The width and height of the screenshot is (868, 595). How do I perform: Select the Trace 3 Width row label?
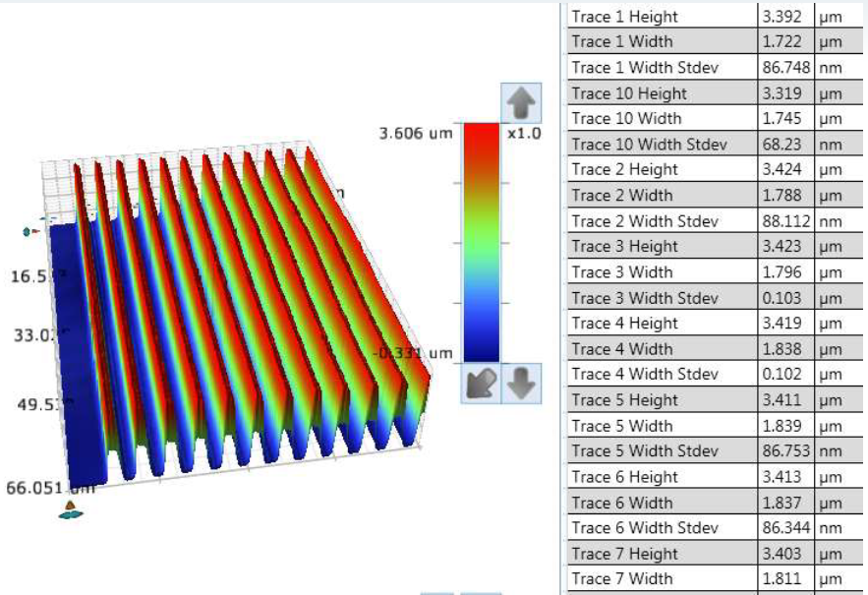tap(622, 272)
